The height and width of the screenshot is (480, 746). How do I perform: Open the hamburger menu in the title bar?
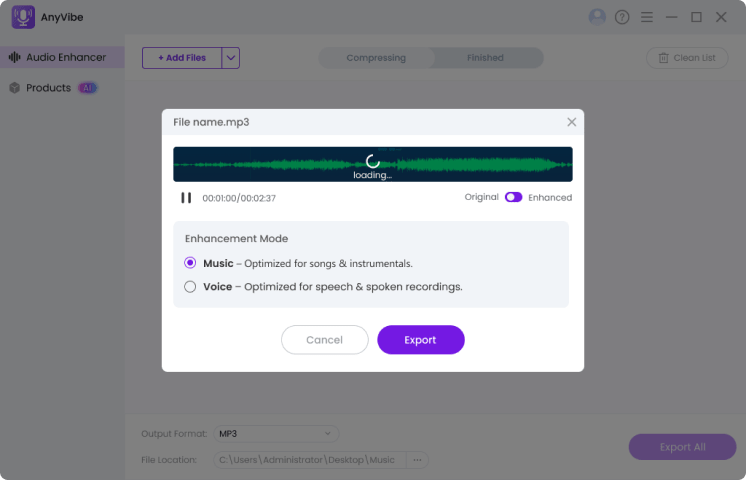(x=647, y=17)
